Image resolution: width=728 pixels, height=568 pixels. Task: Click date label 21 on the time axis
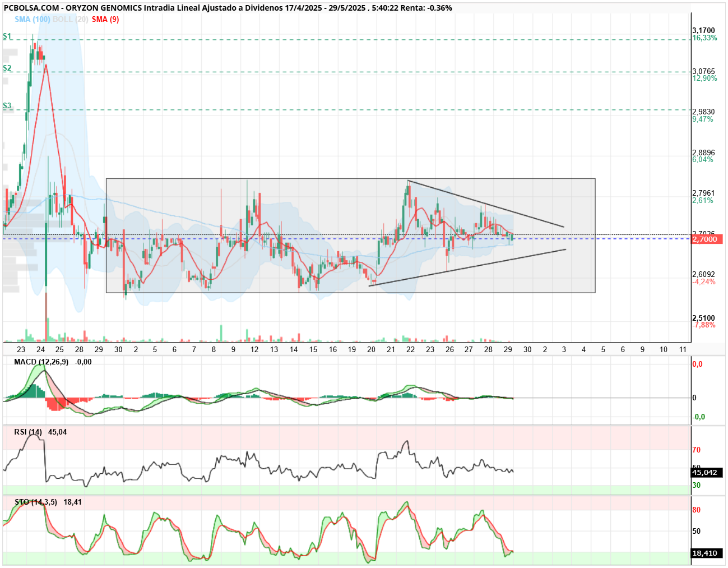391,349
